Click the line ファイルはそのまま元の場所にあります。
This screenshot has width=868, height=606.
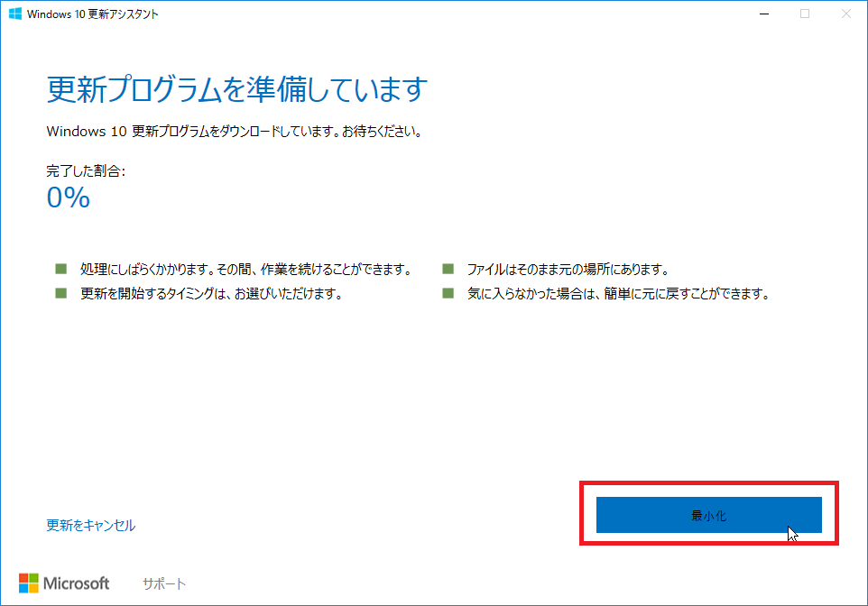click(x=568, y=270)
